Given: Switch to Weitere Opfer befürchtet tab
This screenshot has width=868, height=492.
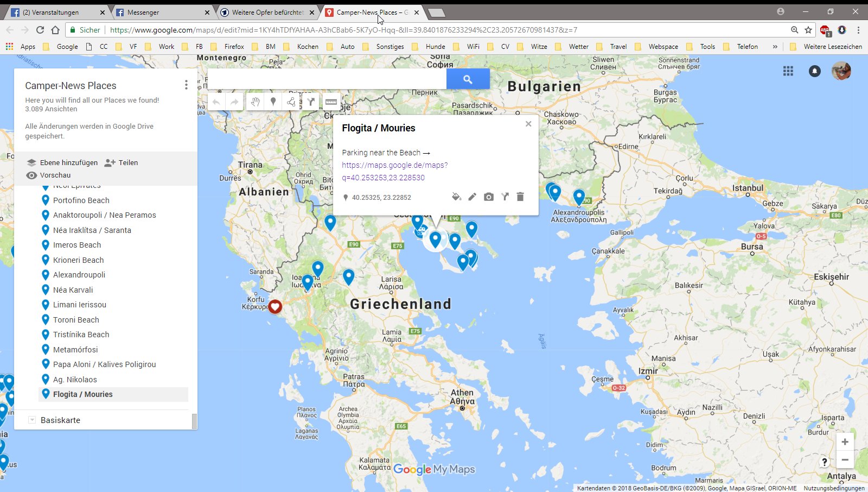Looking at the screenshot, I should [267, 12].
